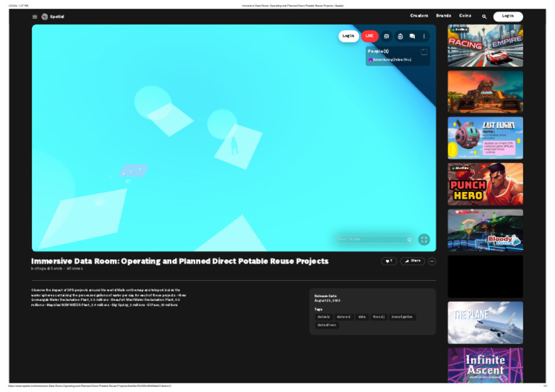Enter fullscreen mode in the viewer
555x392 pixels.
click(x=424, y=240)
